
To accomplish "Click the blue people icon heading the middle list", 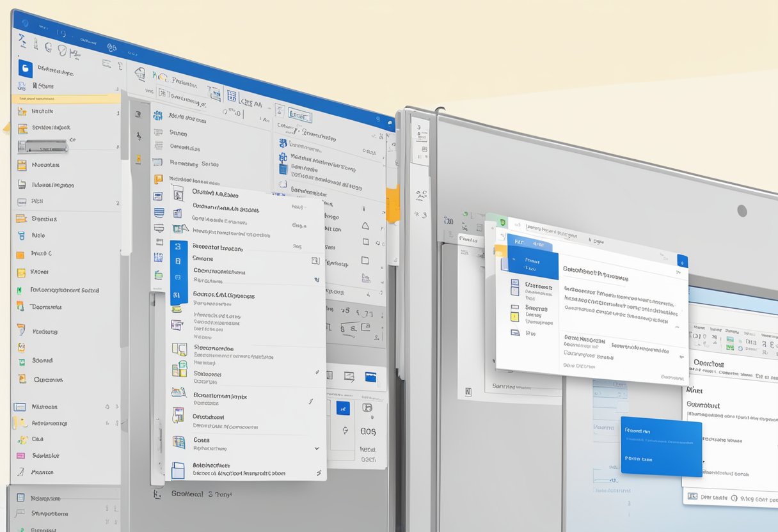I will [x=157, y=116].
